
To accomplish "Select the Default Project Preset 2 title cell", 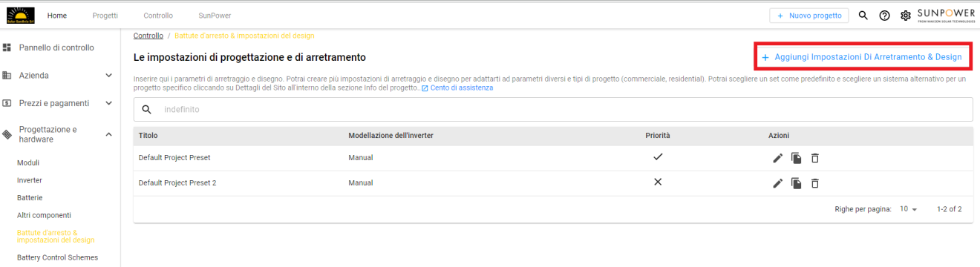I will (x=177, y=183).
